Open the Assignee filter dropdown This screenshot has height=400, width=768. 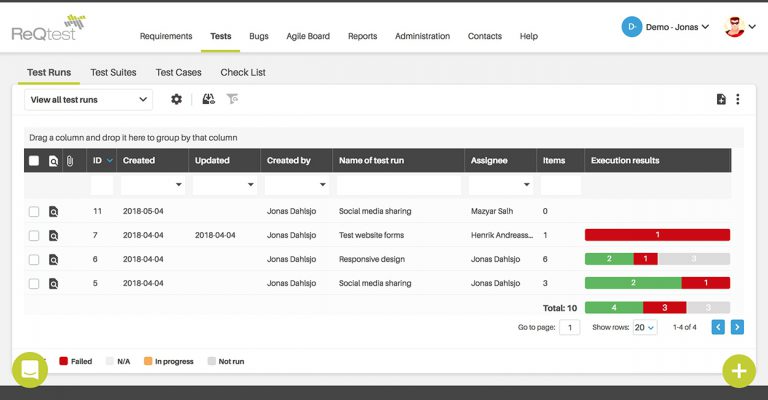[x=501, y=185]
